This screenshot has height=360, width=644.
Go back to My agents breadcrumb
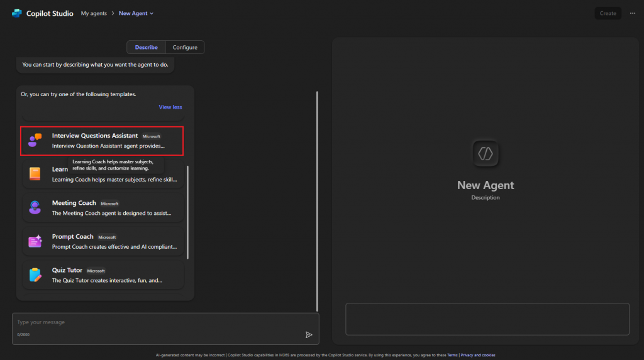[x=94, y=13]
